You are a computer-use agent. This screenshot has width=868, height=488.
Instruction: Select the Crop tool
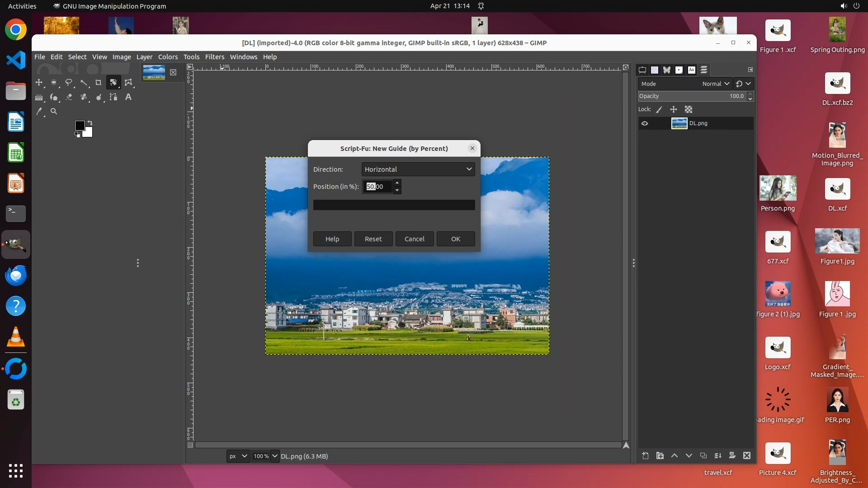pyautogui.click(x=98, y=83)
